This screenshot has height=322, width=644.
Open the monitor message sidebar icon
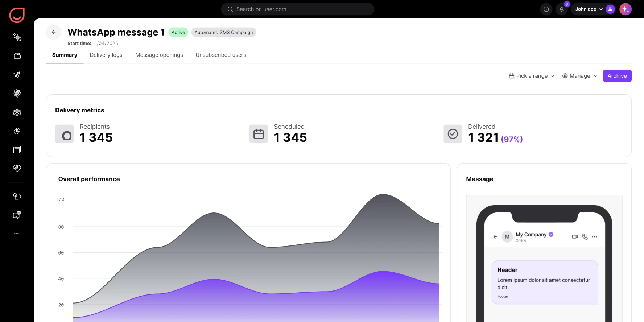coord(17,215)
